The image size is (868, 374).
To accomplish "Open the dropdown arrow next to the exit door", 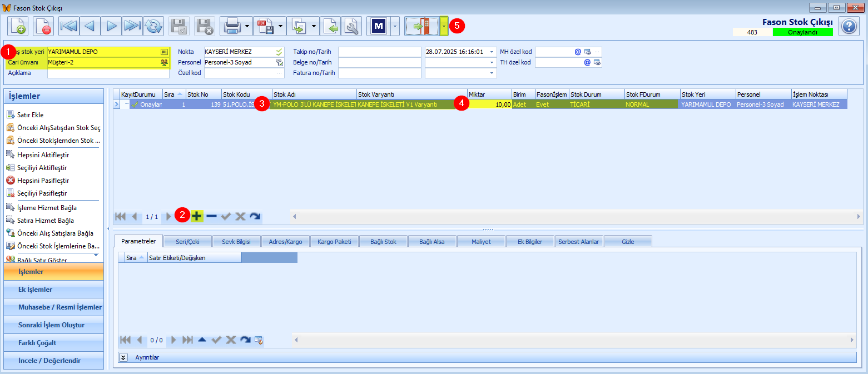I will [x=444, y=26].
